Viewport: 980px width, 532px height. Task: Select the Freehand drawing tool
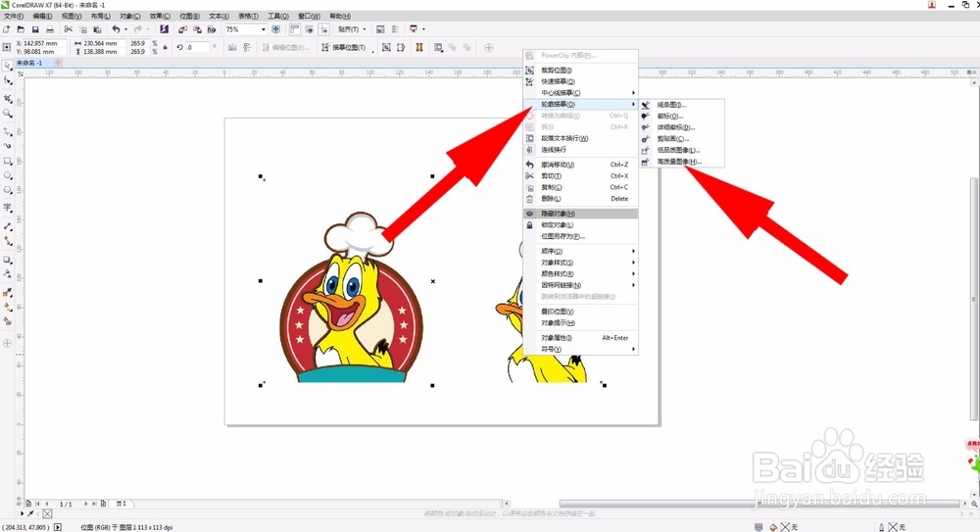[x=7, y=131]
